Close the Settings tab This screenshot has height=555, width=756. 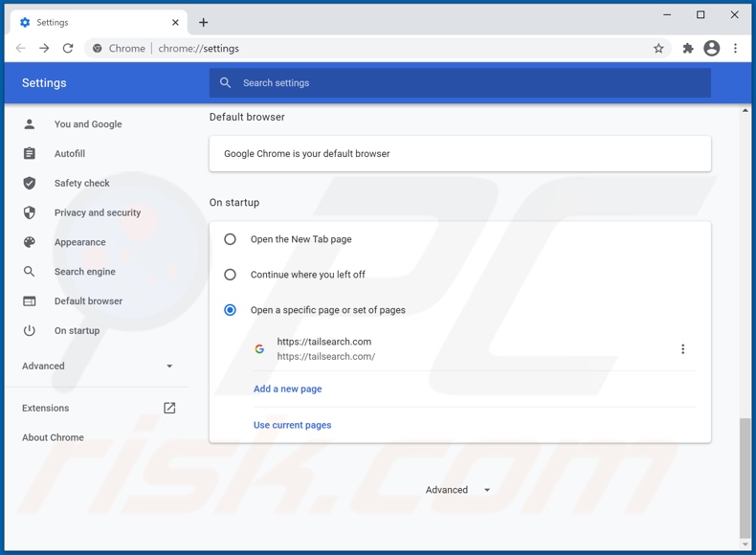tap(175, 22)
